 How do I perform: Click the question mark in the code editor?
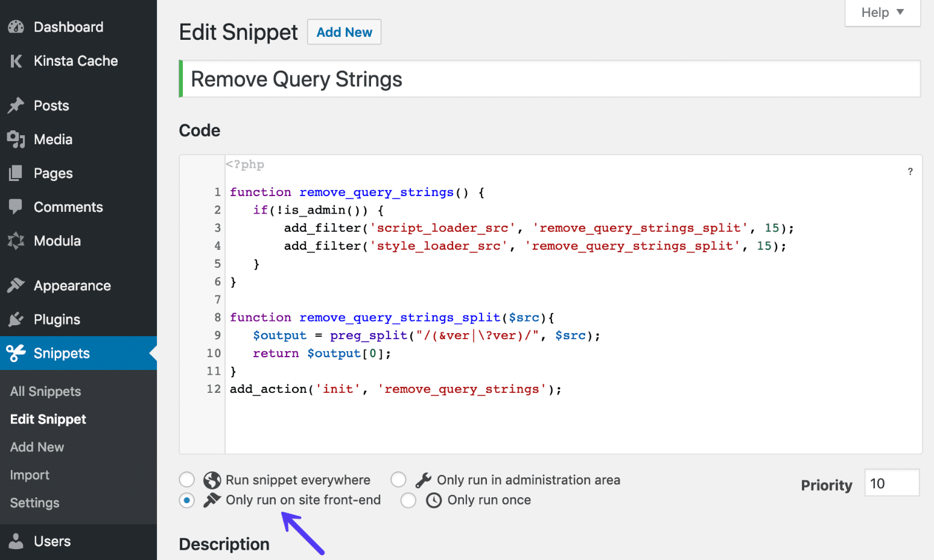(910, 171)
